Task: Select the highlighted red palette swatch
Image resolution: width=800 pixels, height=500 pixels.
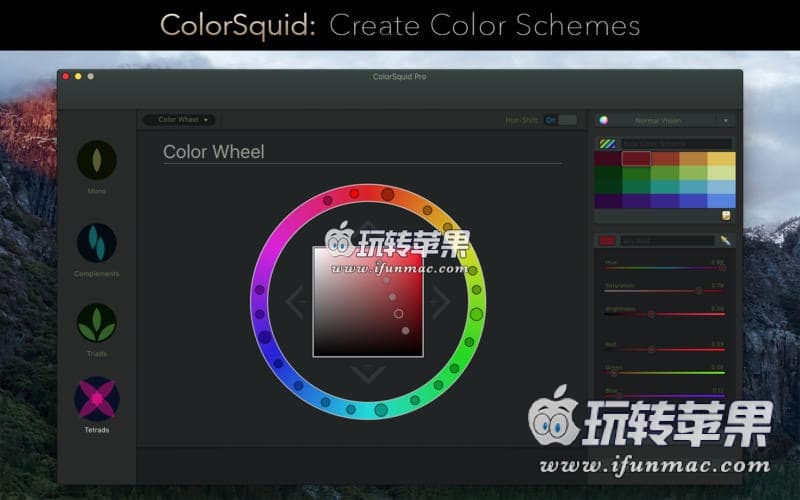Action: point(636,159)
